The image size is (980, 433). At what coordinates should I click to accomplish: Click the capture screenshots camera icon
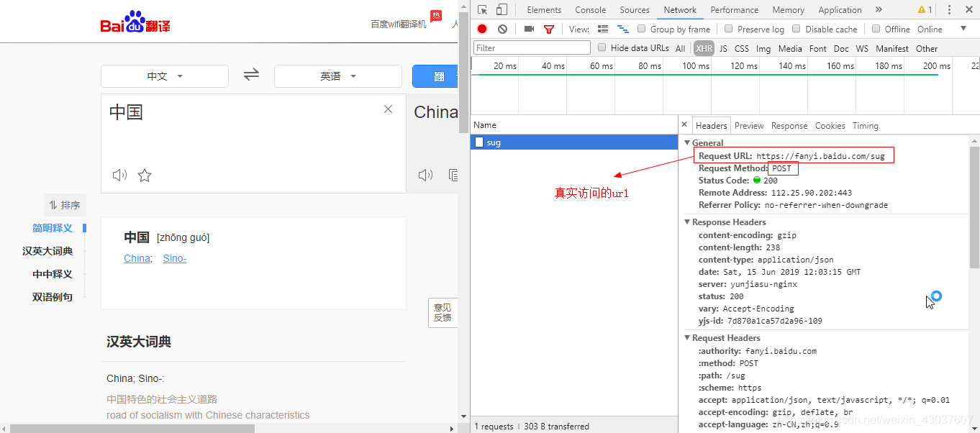529,29
